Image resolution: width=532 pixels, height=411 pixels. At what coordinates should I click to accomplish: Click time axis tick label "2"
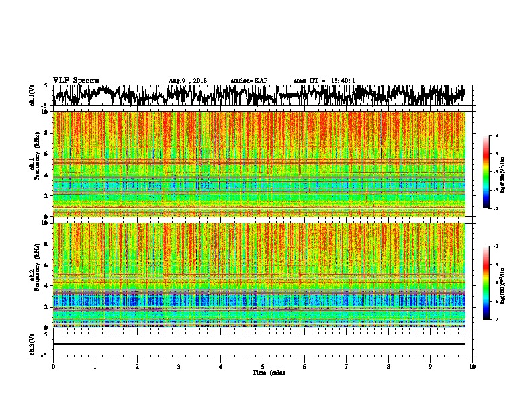pos(137,367)
